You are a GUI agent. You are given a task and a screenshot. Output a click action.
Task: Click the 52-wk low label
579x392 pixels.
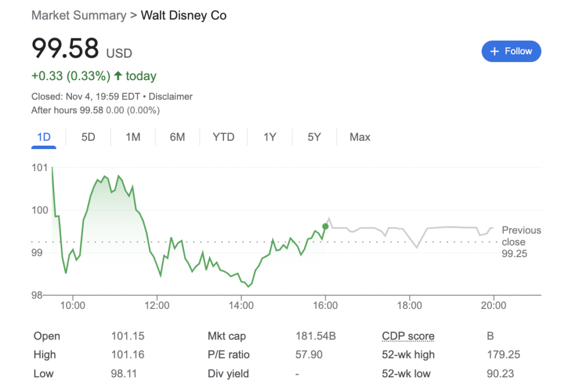[x=406, y=373]
